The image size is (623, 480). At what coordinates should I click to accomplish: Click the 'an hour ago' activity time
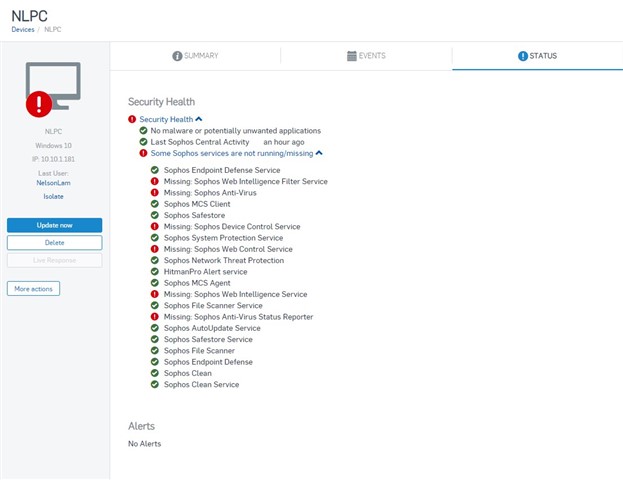point(284,142)
